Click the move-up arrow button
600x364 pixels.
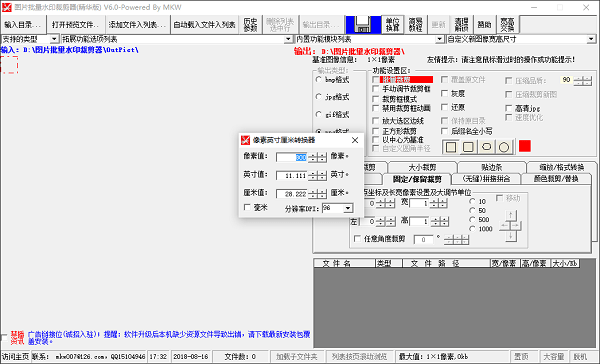510,215
